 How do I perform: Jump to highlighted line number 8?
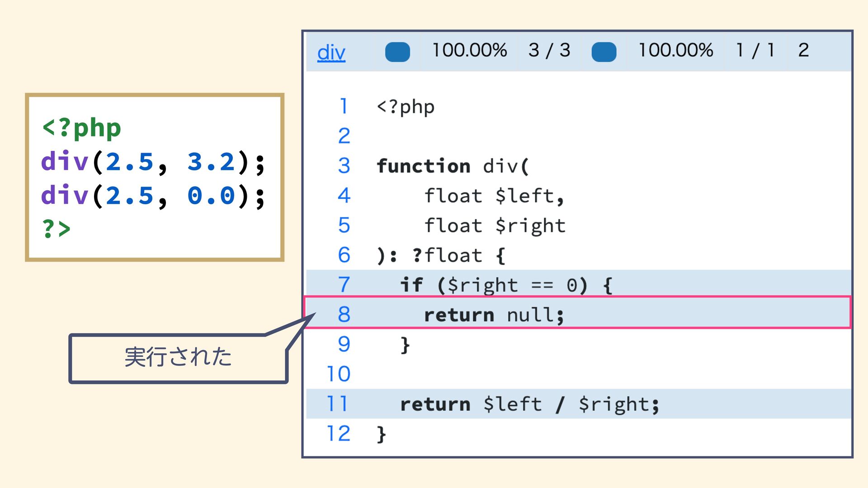(344, 314)
